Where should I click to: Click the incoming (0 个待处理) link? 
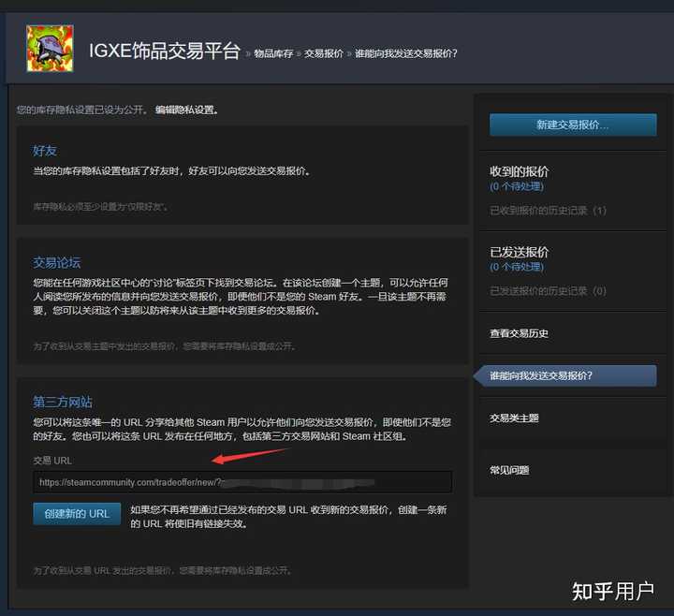pos(517,186)
